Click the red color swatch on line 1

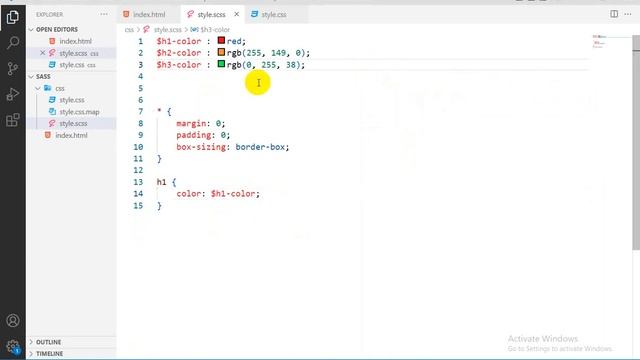221,40
